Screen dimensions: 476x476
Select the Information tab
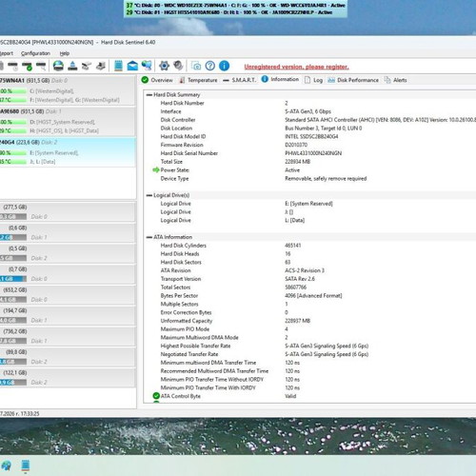(x=280, y=79)
